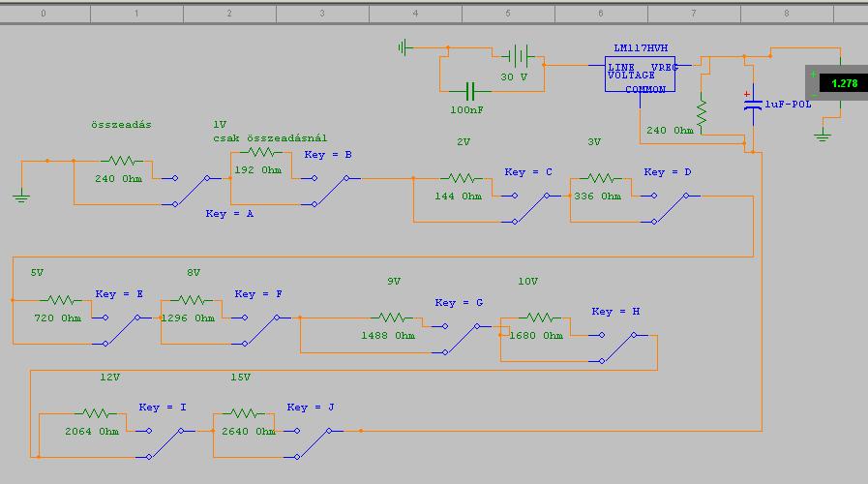
Task: Select the 100nF capacitor symbol
Action: tap(470, 91)
